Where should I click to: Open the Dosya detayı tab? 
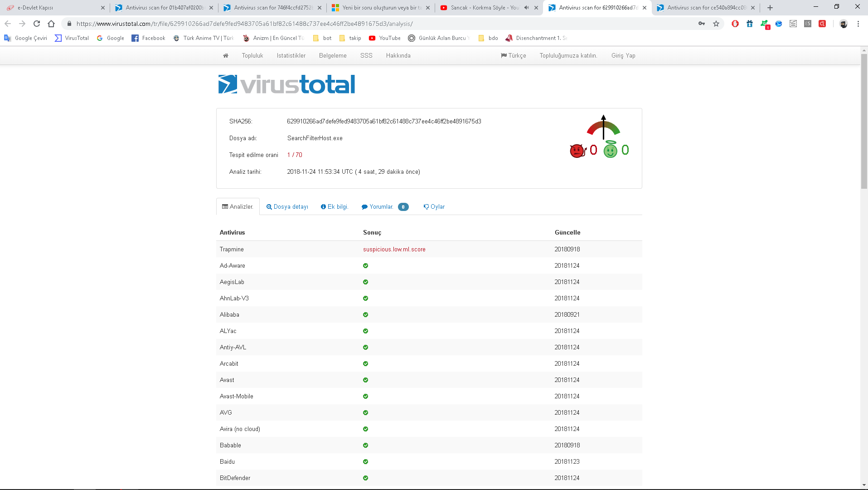click(x=287, y=207)
